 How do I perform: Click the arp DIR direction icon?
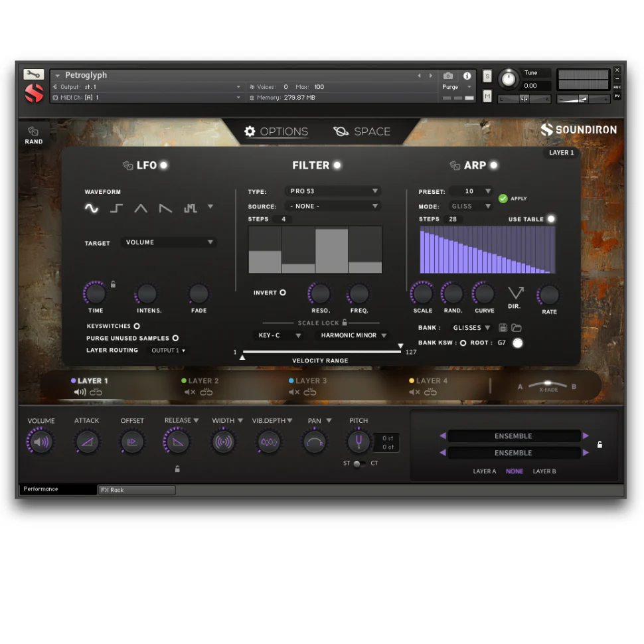coord(516,293)
